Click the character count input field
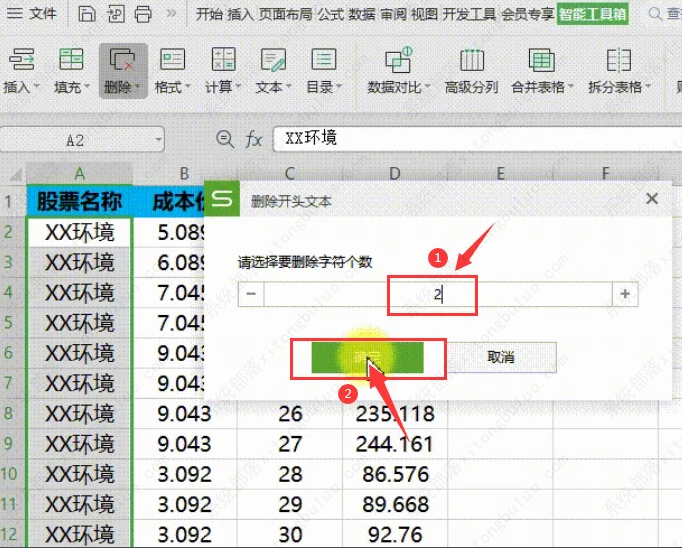Viewport: 682px width, 548px height. [x=438, y=294]
